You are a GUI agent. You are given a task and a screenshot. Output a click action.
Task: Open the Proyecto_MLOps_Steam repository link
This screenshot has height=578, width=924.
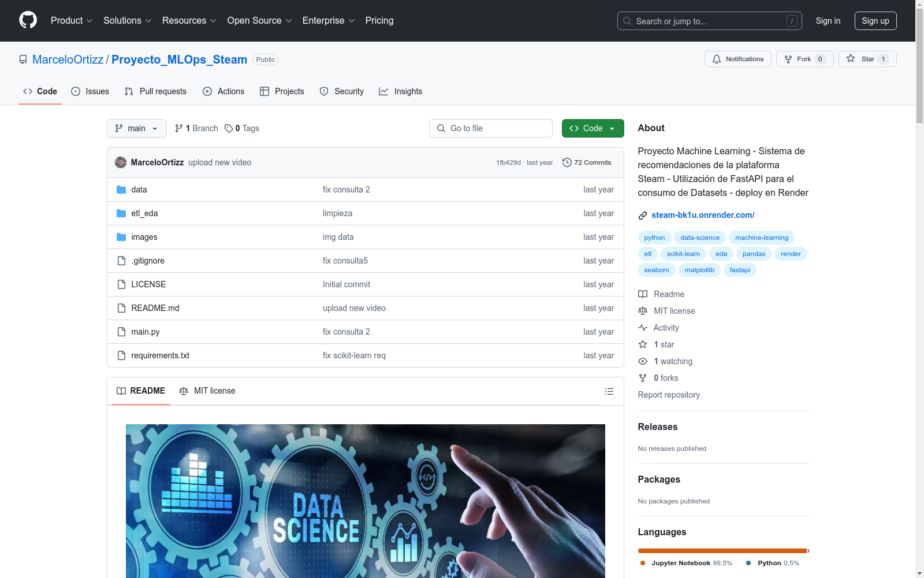(x=179, y=60)
